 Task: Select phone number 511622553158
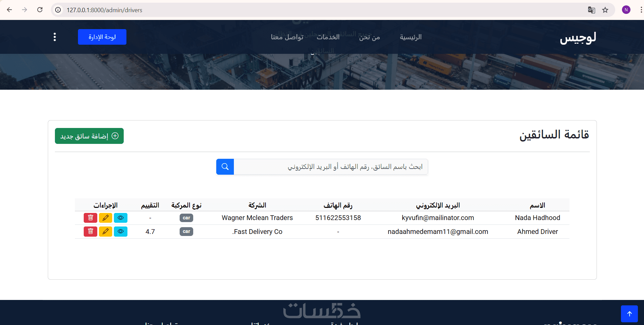pos(338,218)
